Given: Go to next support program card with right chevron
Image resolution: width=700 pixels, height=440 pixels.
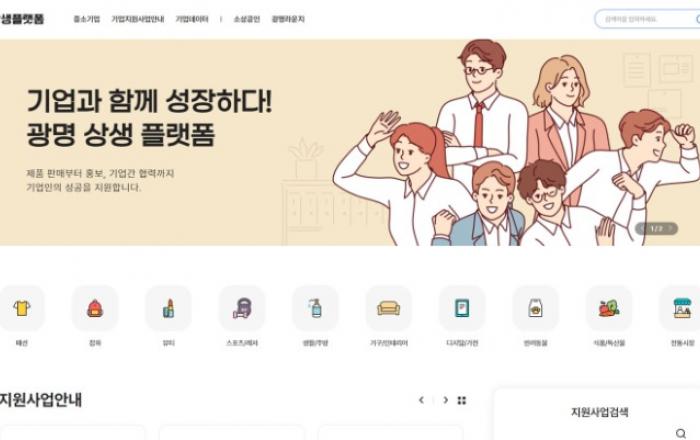Looking at the screenshot, I should pyautogui.click(x=445, y=400).
